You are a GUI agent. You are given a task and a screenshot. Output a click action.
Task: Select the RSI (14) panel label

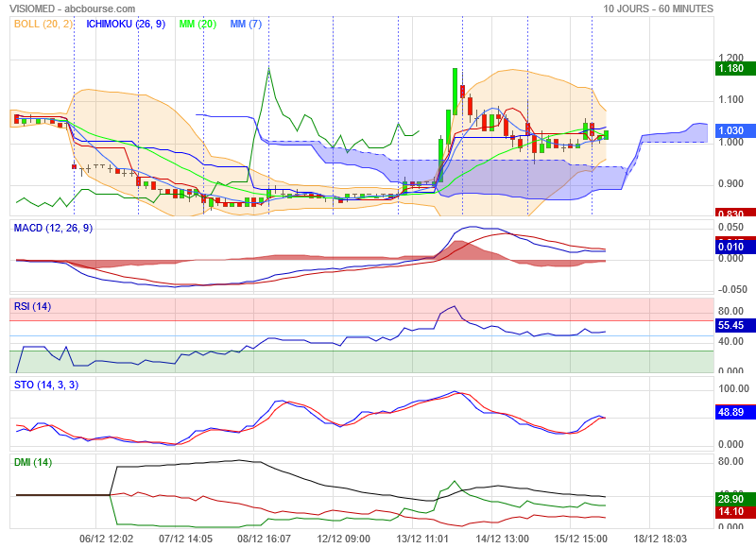pyautogui.click(x=32, y=306)
